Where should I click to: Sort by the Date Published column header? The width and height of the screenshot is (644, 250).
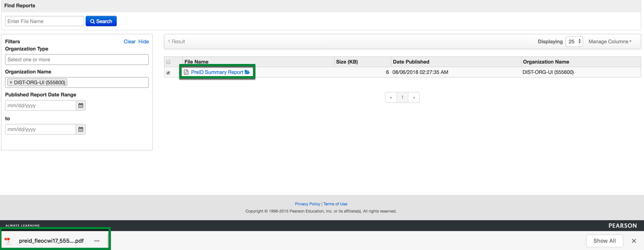(x=411, y=62)
